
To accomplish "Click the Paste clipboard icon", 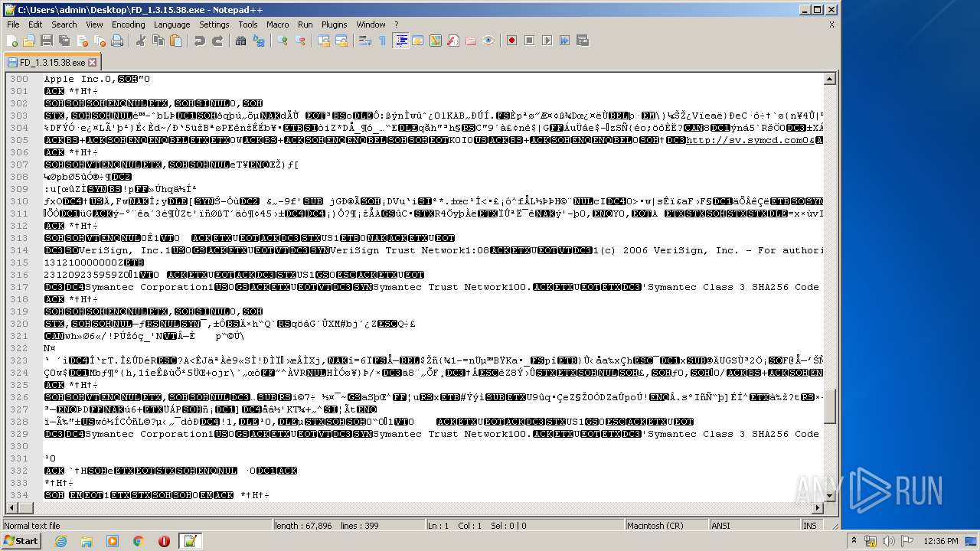I will tap(175, 41).
